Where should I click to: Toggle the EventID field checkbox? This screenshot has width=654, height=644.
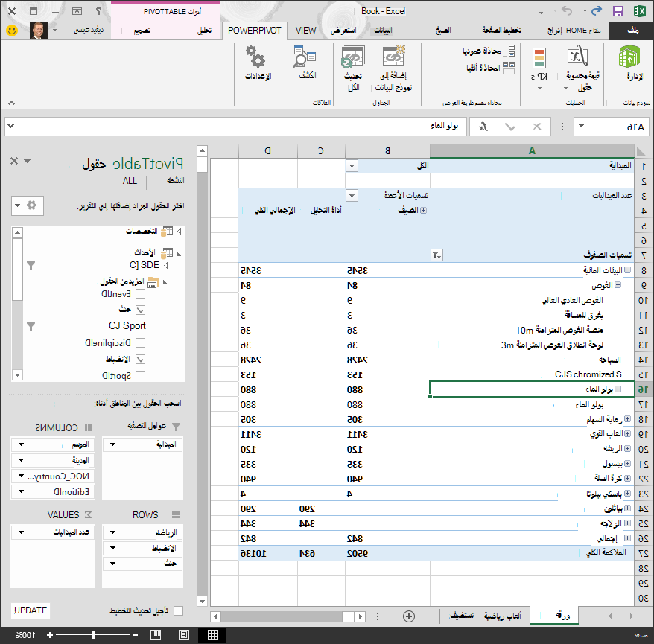tap(141, 294)
